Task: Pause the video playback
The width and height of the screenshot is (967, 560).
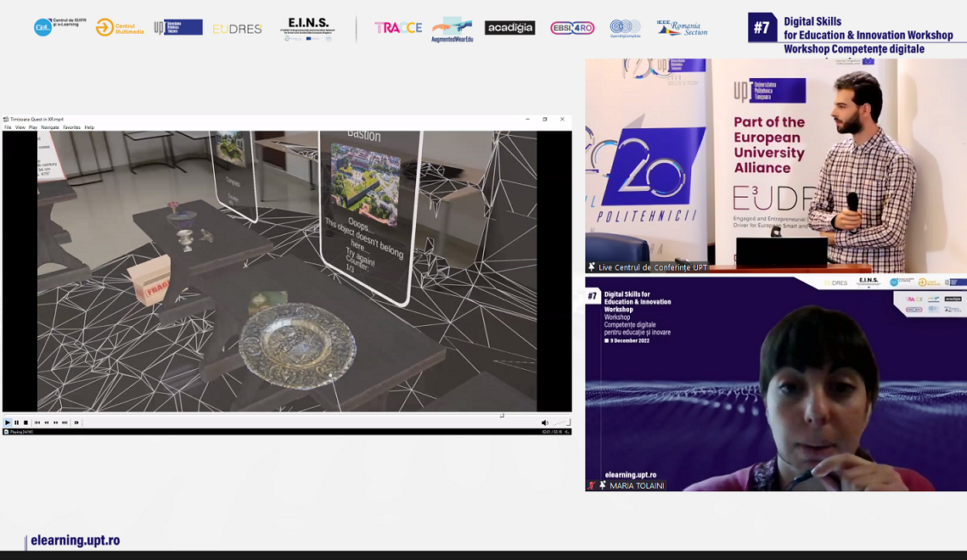Action: coord(16,423)
